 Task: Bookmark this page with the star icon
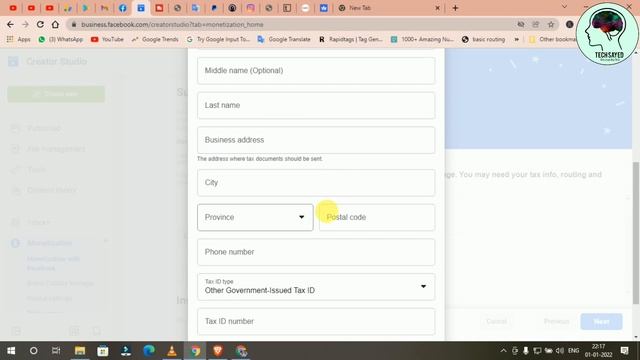(x=551, y=24)
